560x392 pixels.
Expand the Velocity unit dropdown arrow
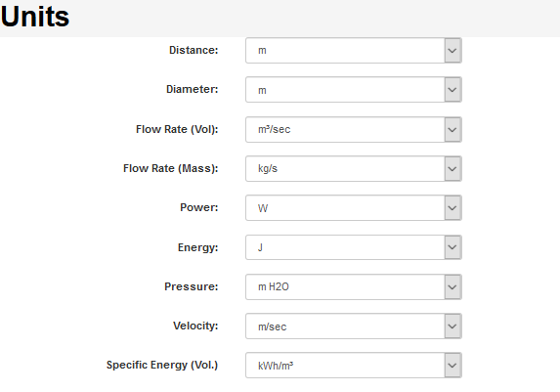[452, 327]
